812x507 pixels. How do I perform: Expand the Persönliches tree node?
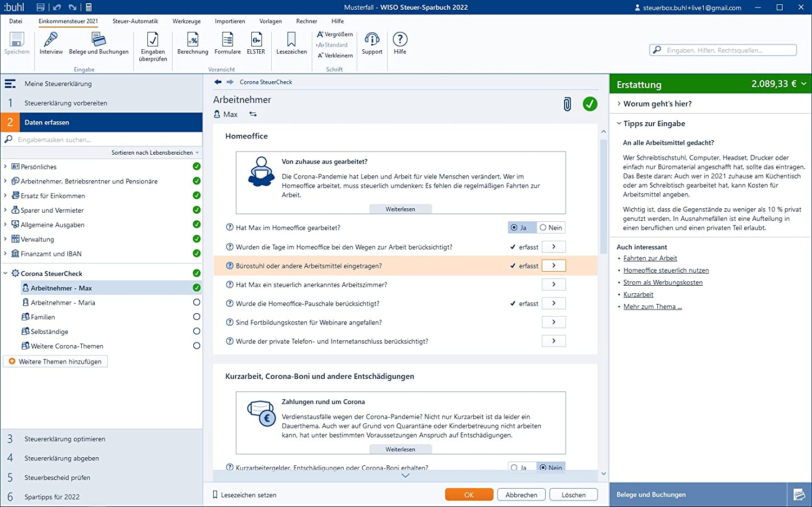coord(5,167)
